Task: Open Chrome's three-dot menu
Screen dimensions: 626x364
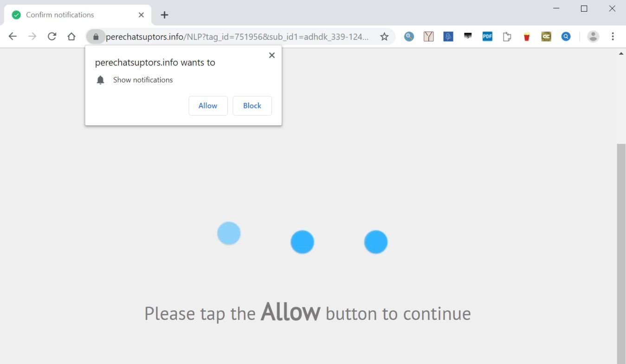Action: pos(613,37)
